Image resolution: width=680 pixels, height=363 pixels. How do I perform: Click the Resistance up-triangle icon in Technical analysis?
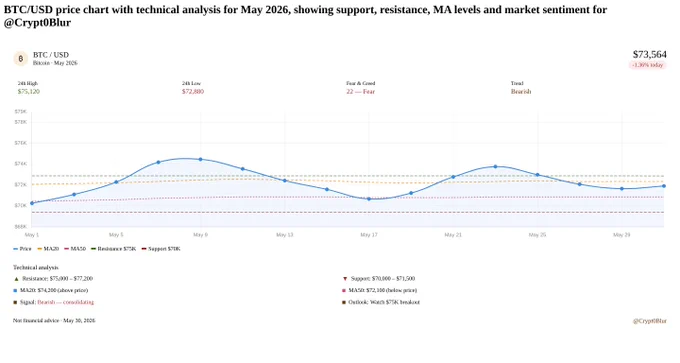(x=16, y=279)
